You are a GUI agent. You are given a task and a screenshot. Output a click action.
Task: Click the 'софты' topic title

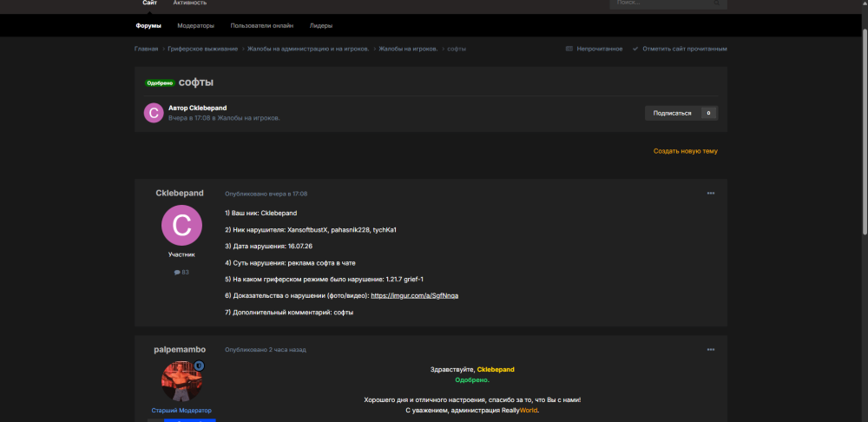point(196,82)
